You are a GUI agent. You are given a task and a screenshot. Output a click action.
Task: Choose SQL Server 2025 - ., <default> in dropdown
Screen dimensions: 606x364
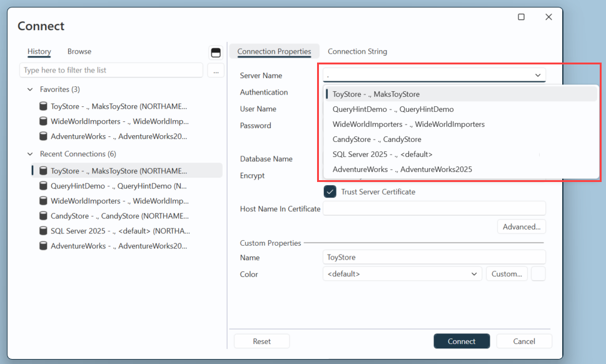(x=461, y=154)
